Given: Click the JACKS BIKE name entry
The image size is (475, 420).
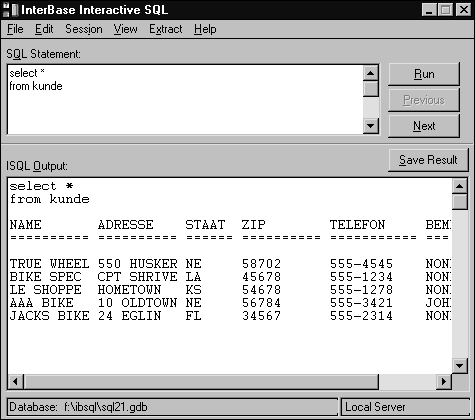Looking at the screenshot, I should coord(49,316).
